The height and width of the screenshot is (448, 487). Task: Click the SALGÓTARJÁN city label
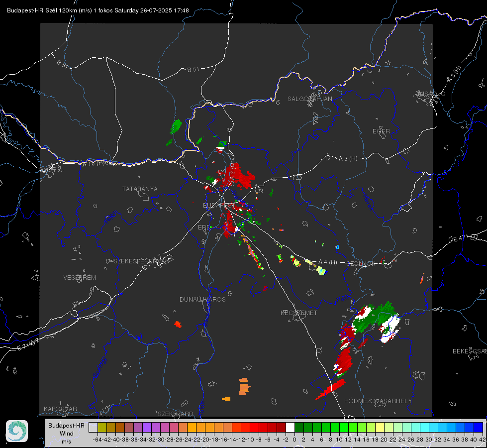309,99
